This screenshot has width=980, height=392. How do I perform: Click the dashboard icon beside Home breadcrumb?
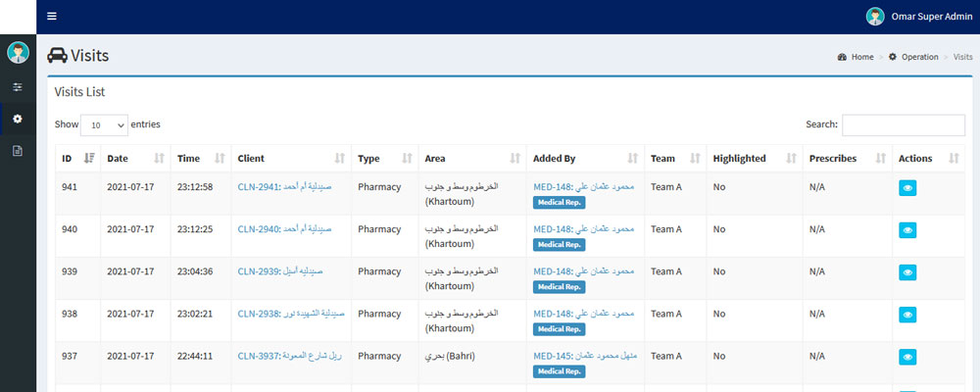[x=842, y=57]
